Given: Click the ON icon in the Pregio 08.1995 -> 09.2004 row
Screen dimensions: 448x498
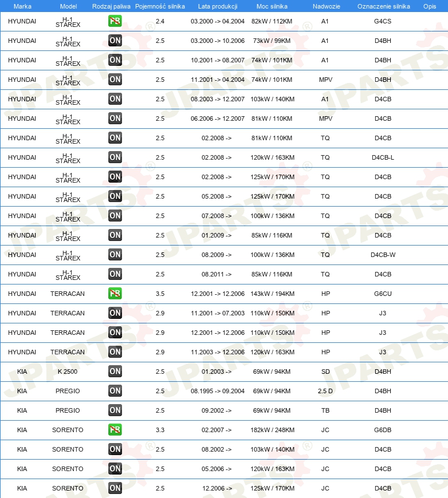Looking at the screenshot, I should coord(115,390).
